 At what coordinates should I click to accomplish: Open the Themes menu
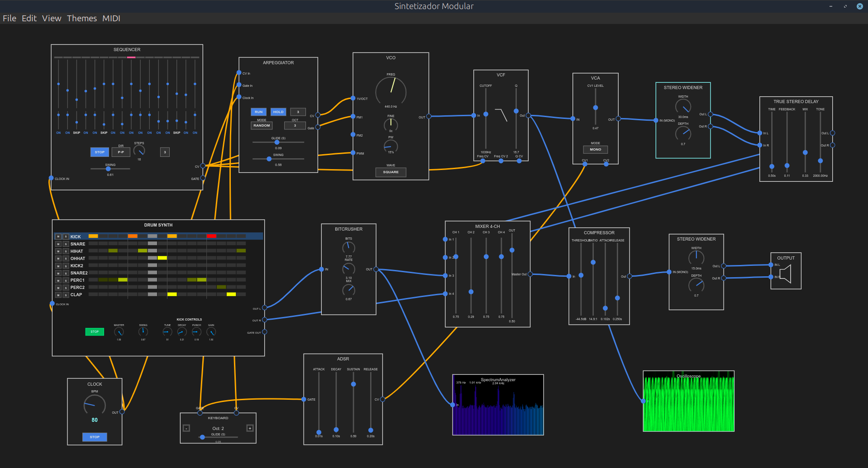tap(81, 18)
